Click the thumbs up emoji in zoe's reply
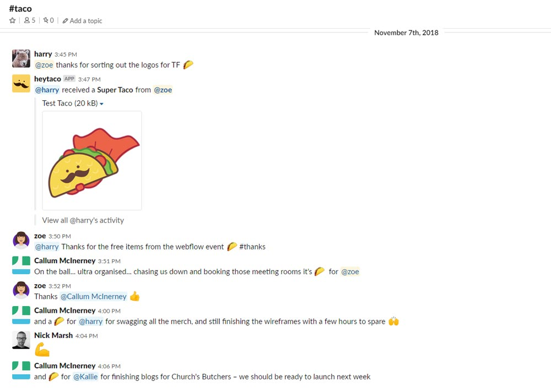The image size is (551, 392). pos(134,296)
